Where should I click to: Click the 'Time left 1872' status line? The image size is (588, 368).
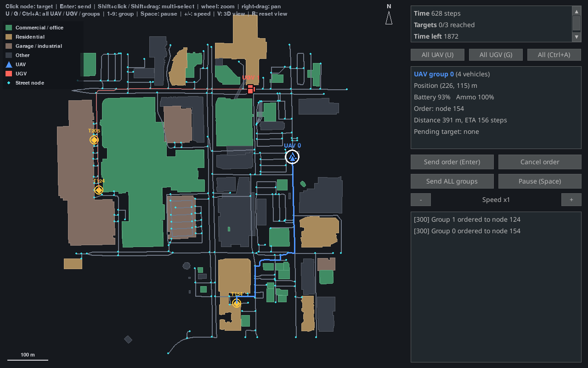coord(436,36)
